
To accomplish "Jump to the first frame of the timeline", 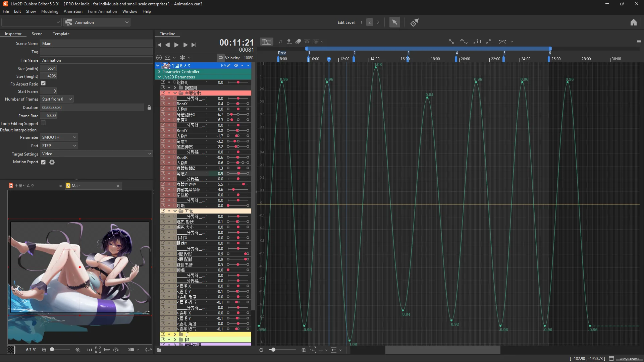I will (159, 45).
